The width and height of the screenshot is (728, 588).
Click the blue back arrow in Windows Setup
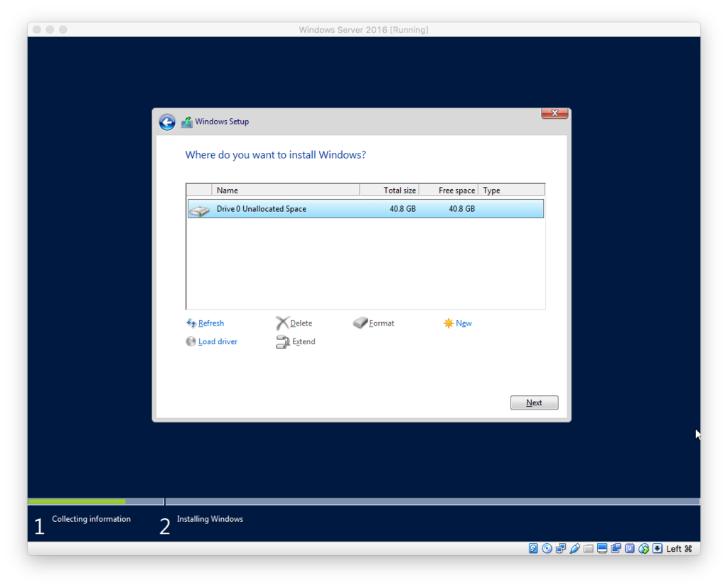[x=167, y=122]
